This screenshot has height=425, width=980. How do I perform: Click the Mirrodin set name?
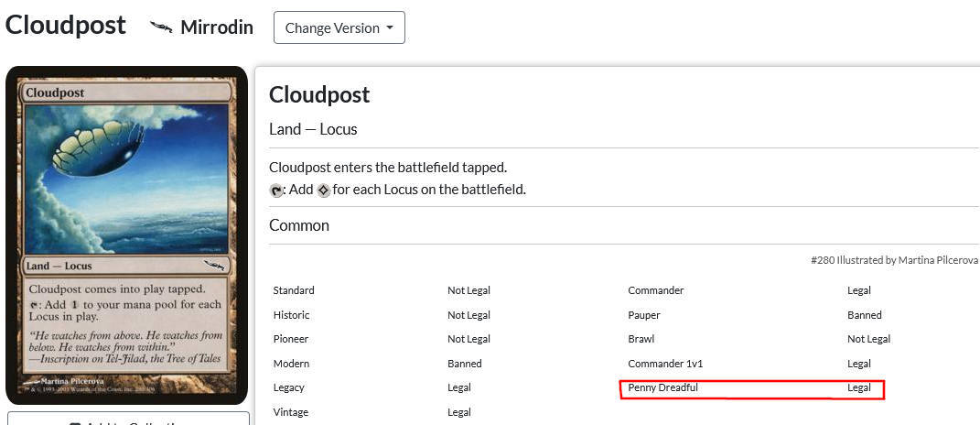[216, 27]
